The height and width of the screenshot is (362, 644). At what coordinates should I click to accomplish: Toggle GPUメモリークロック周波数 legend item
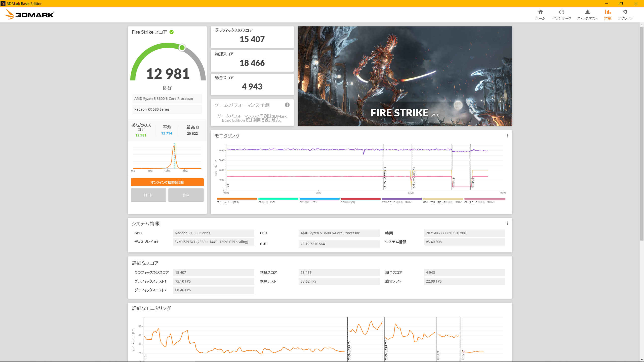(443, 201)
